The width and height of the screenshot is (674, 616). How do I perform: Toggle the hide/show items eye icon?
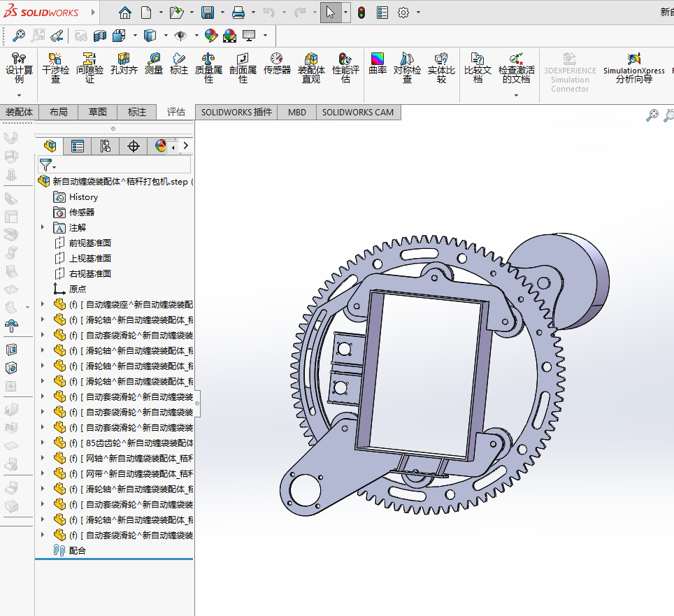(x=180, y=36)
